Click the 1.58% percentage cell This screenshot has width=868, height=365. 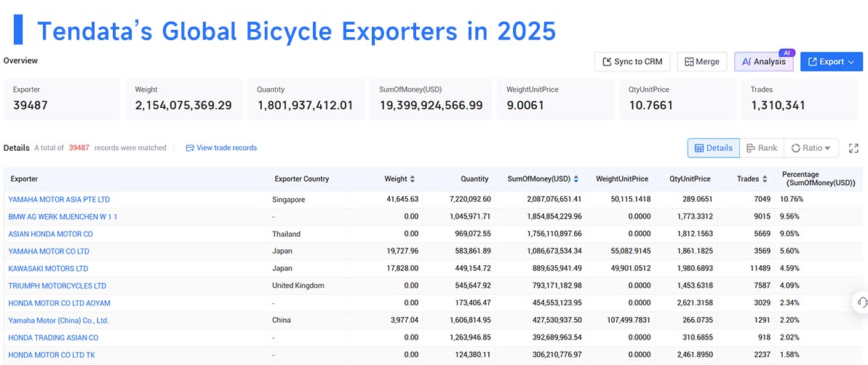click(x=789, y=355)
